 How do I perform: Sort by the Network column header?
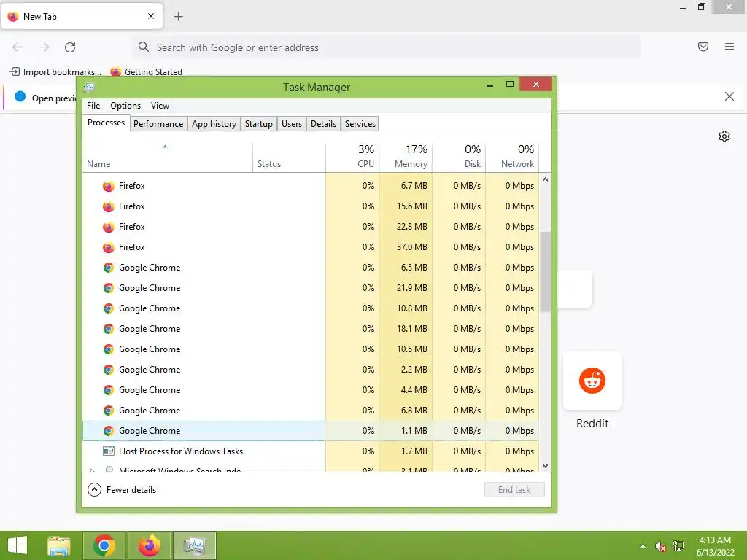(x=512, y=157)
